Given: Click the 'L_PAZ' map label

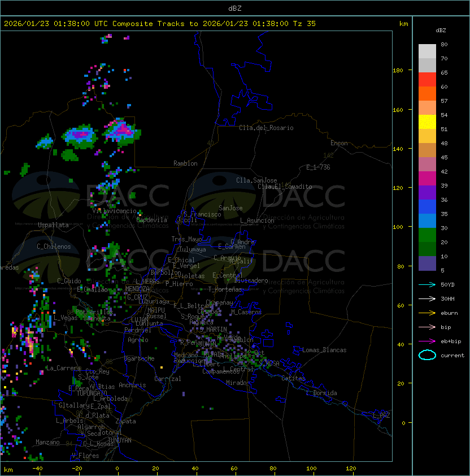Looking at the screenshot, I should pyautogui.click(x=381, y=416).
